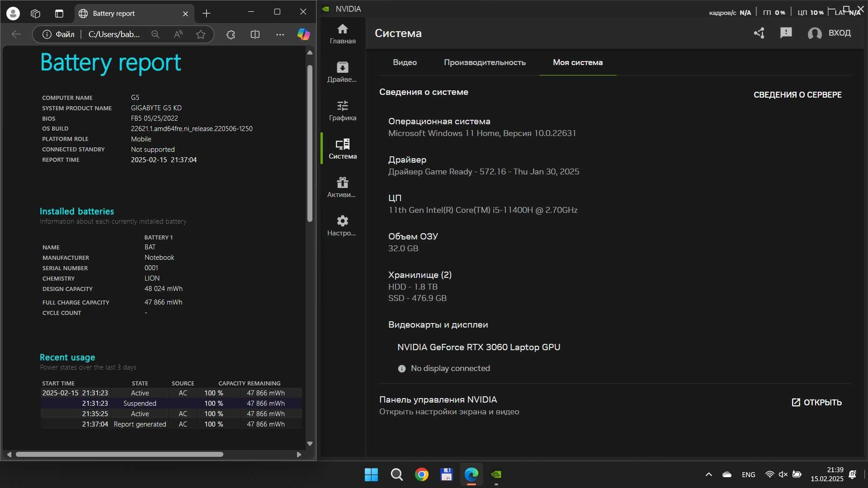Viewport: 868px width, 488px height.
Task: Open the Графика section in NVIDIA sidebar
Action: coord(342,111)
